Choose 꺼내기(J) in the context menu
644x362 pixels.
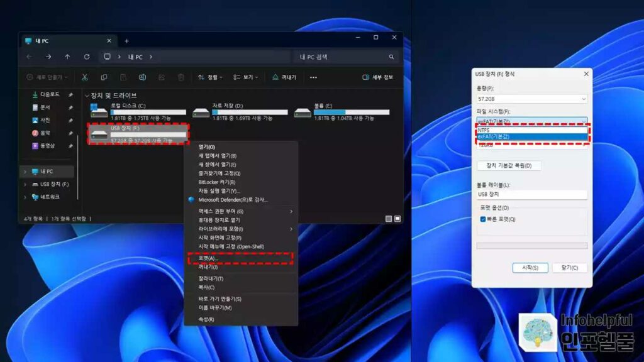coord(241,266)
